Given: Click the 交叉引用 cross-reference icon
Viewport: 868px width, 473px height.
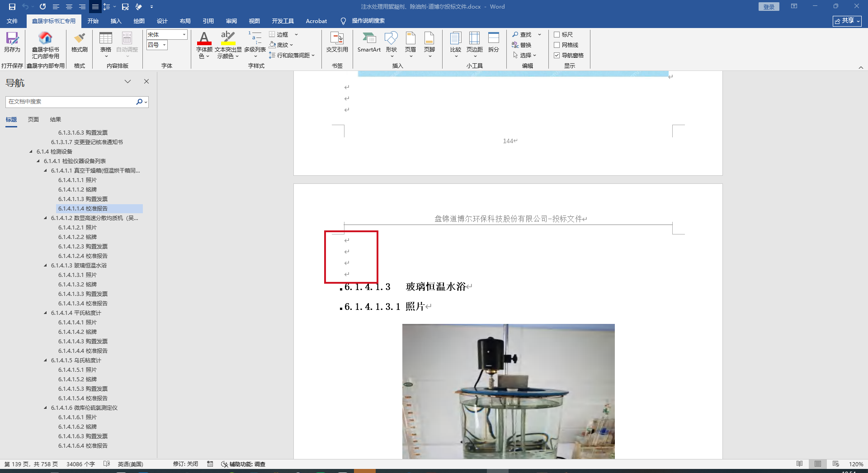Looking at the screenshot, I should [337, 42].
